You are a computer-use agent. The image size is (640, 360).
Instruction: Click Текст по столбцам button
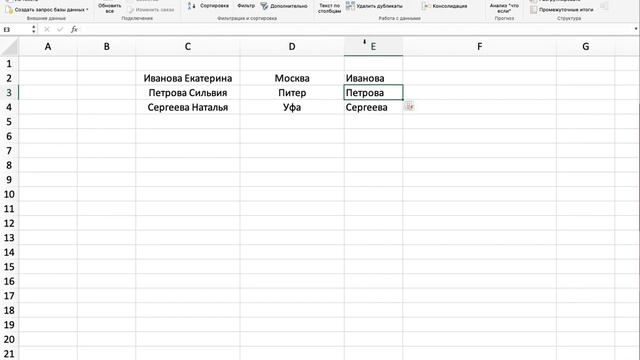(x=329, y=8)
